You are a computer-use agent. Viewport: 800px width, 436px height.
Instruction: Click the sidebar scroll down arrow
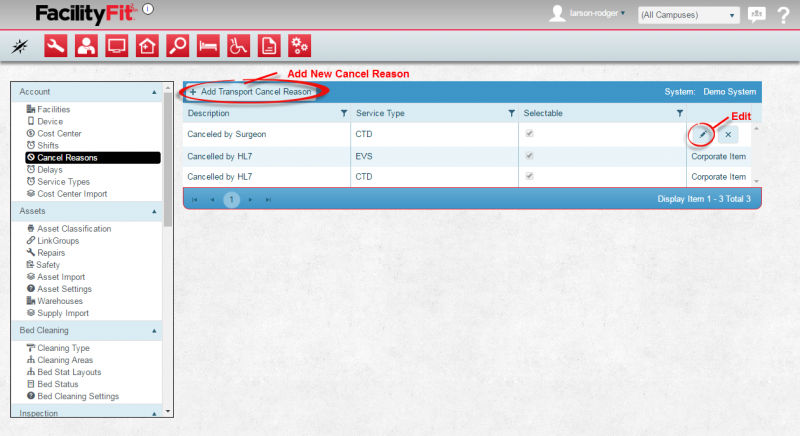click(x=168, y=411)
